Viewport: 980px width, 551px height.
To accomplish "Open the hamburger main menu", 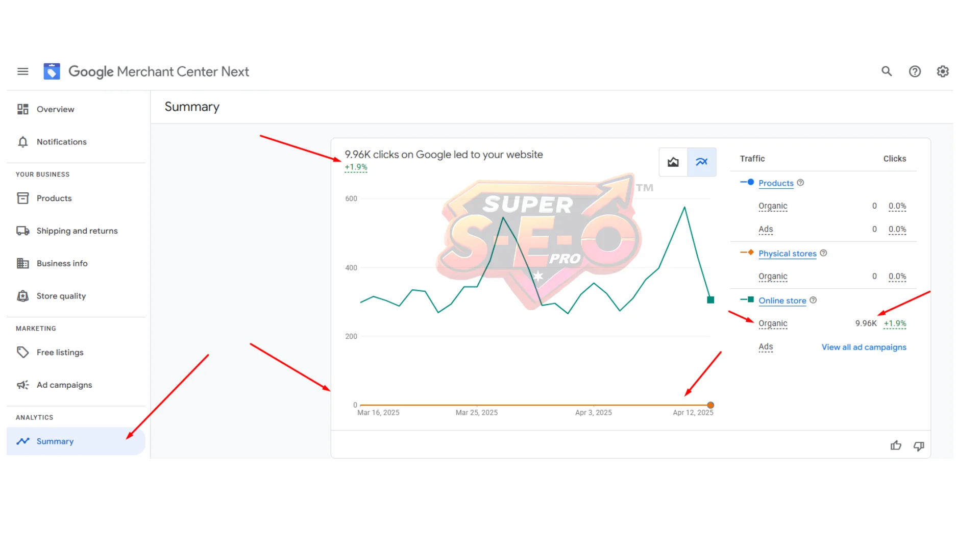I will coord(22,71).
